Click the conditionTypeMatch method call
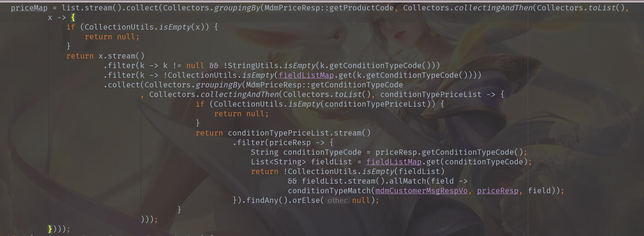The height and width of the screenshot is (236, 644). coord(329,191)
